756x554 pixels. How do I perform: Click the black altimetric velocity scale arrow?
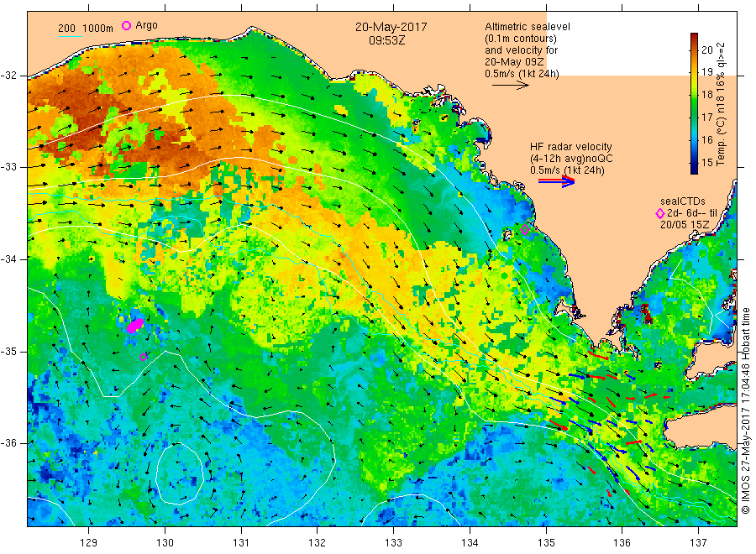(511, 86)
